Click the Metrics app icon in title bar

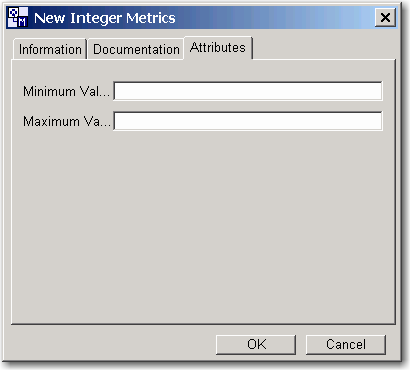click(18, 17)
